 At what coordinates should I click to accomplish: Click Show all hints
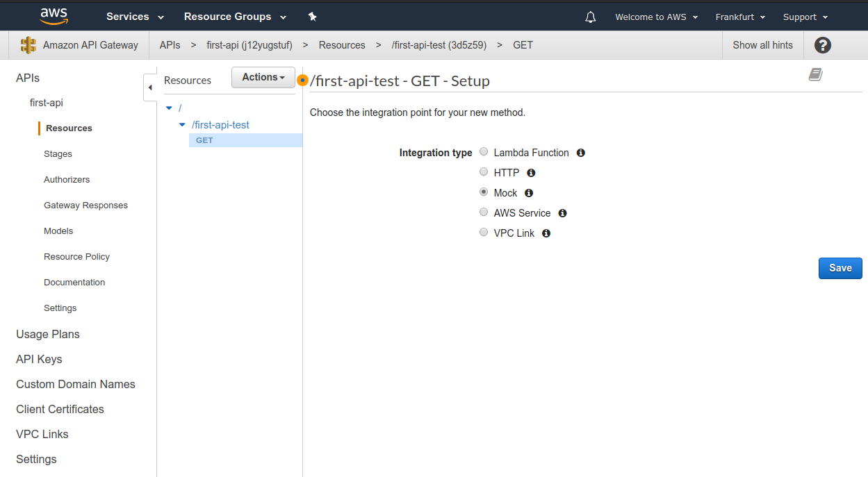click(x=762, y=45)
